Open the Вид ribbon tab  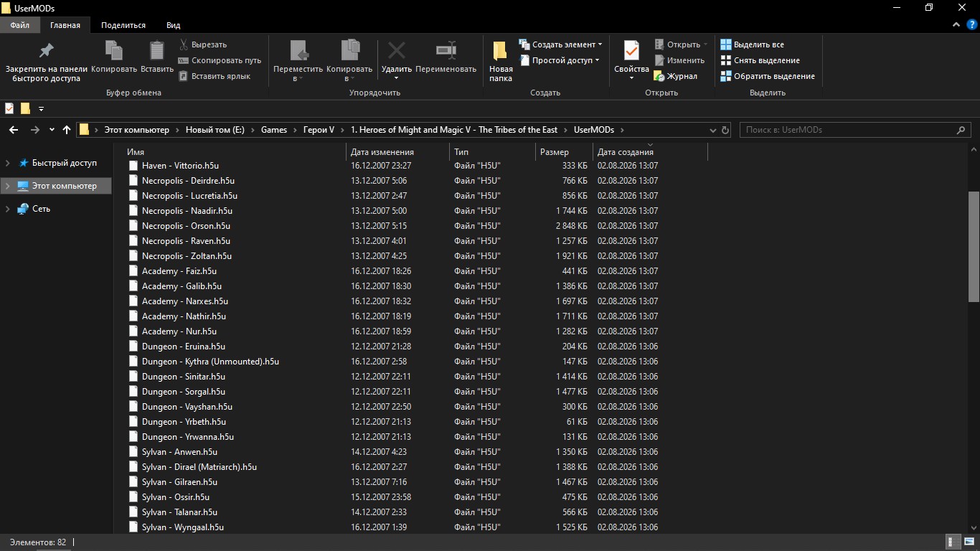click(173, 25)
